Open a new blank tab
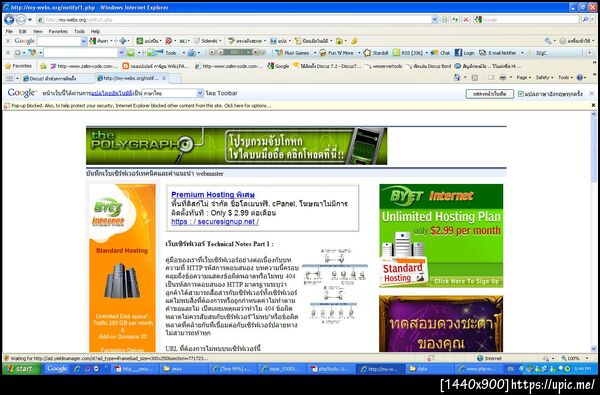600x395 pixels. point(175,78)
